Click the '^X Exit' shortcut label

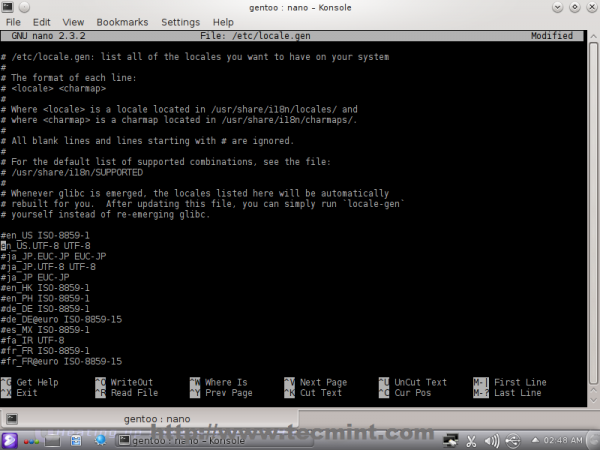coord(19,393)
